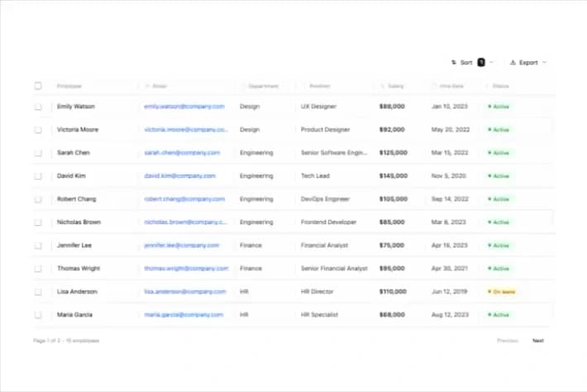Check the Maria Garcia row checkbox
This screenshot has height=392, width=587.
pyautogui.click(x=38, y=315)
